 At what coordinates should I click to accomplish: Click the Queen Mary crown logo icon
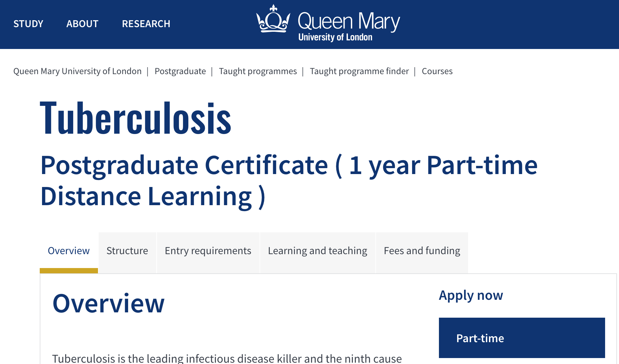coord(273,19)
